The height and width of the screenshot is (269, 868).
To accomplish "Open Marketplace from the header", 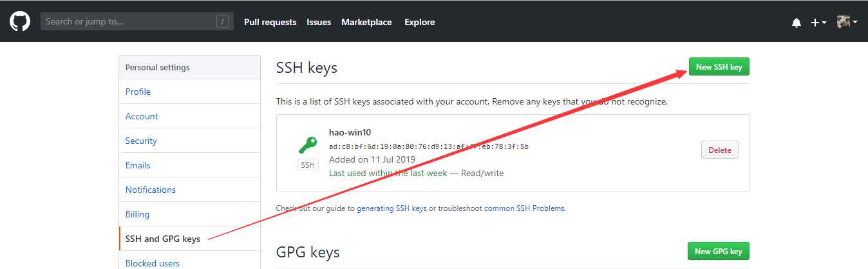I will click(366, 22).
